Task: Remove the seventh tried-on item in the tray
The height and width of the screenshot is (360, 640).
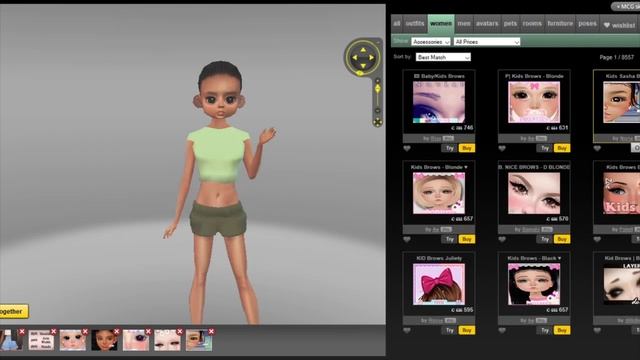Action: click(211, 332)
